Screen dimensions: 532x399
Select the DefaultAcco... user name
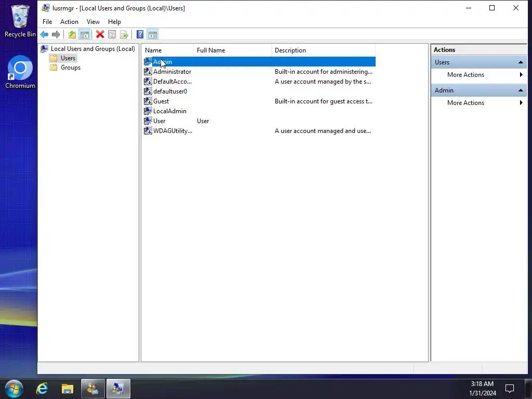tap(172, 82)
